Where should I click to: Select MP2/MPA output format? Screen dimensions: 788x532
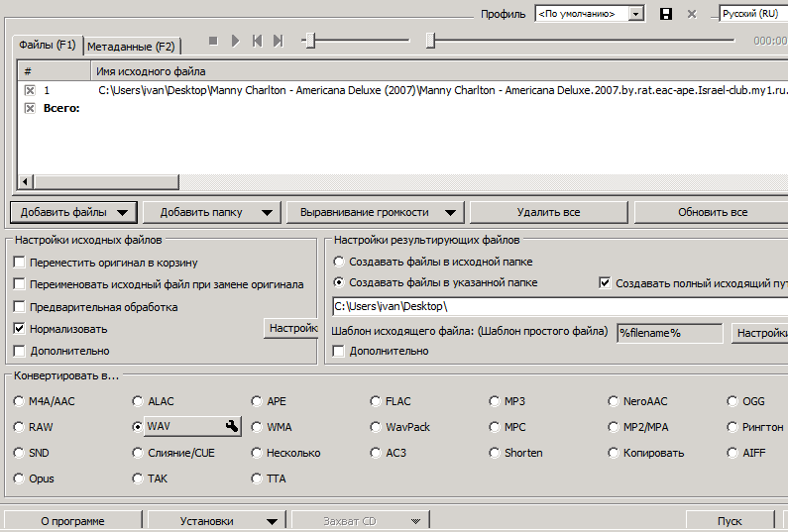614,427
